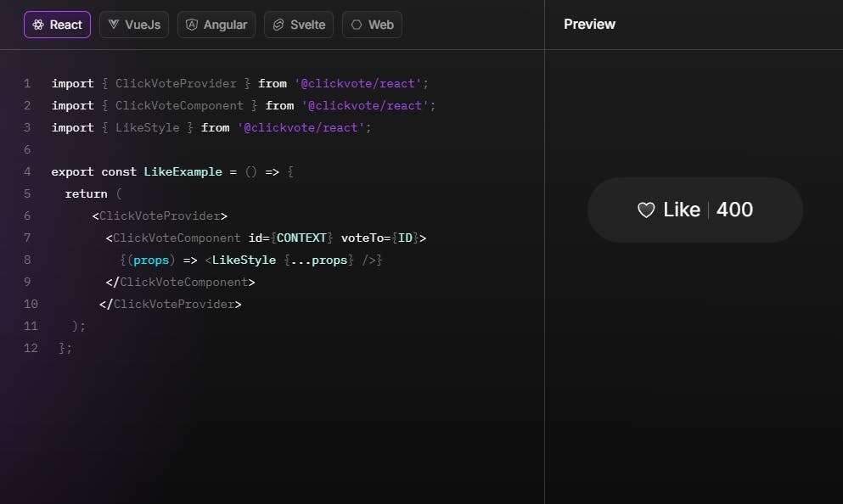
Task: Click the Svelte logo icon
Action: (x=278, y=25)
